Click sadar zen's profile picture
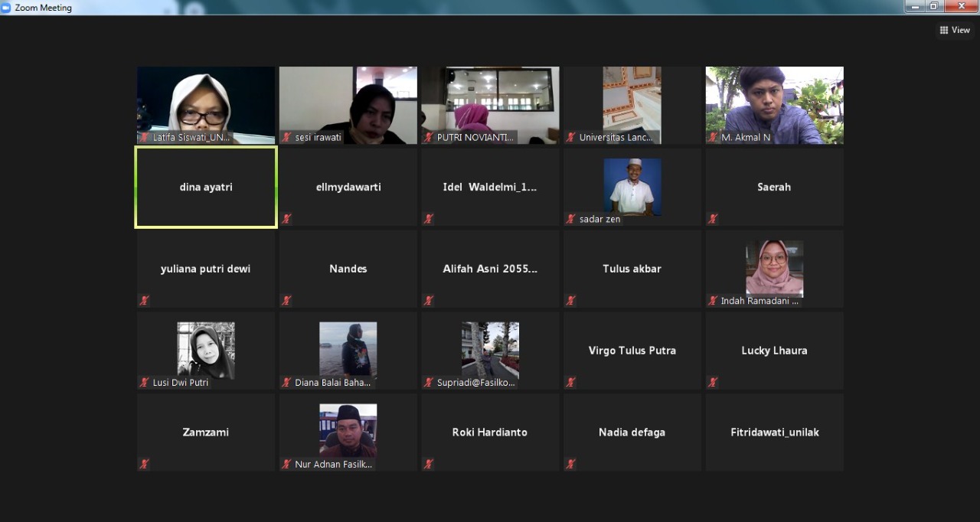 point(632,186)
